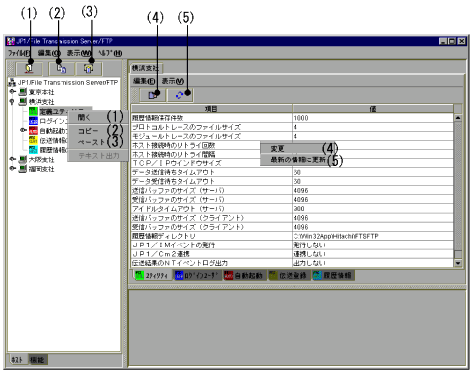Click the Paste toolbar icon in left pane
The height and width of the screenshot is (373, 472).
[89, 69]
